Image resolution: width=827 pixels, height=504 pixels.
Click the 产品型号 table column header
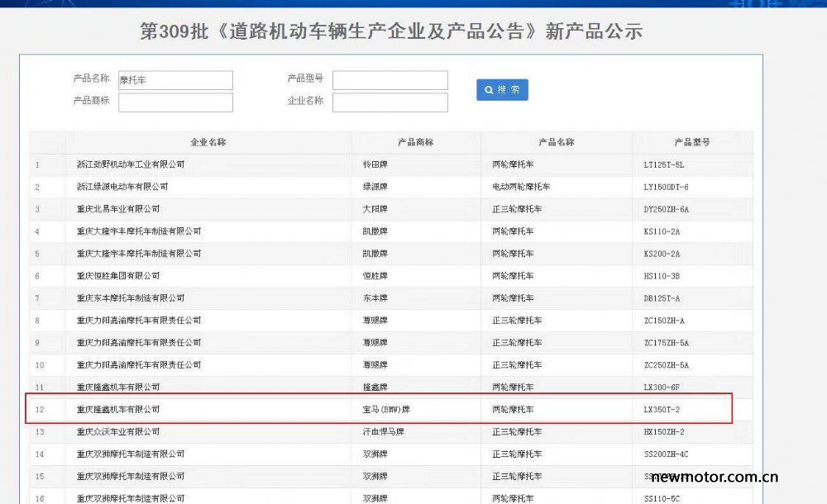click(x=692, y=142)
